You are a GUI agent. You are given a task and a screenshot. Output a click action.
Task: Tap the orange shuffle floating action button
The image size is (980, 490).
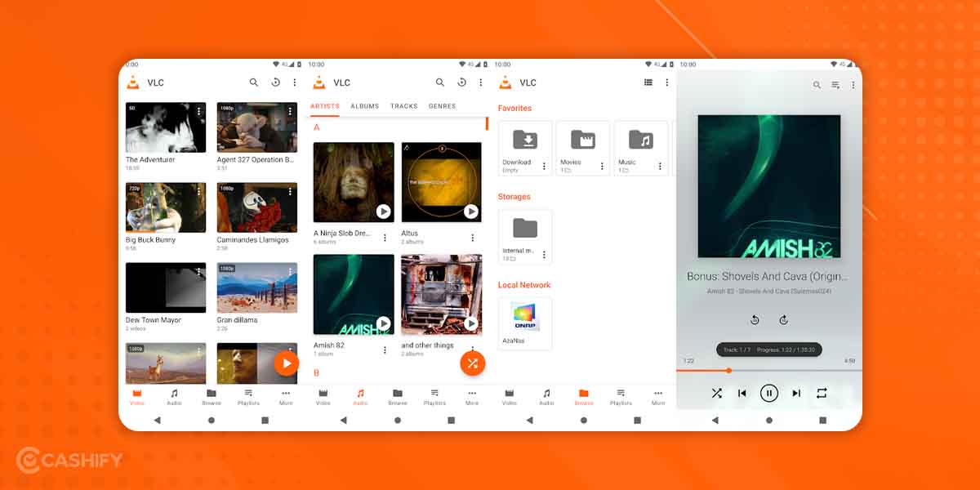click(473, 363)
